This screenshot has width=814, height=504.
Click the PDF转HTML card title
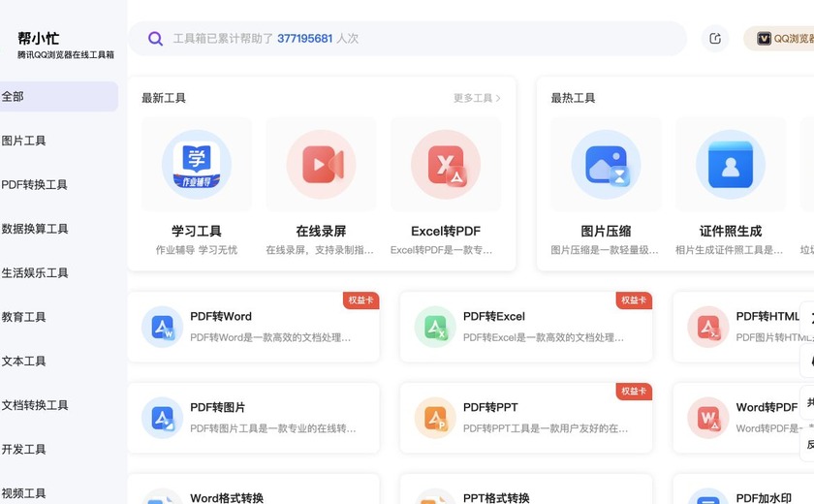tap(767, 317)
